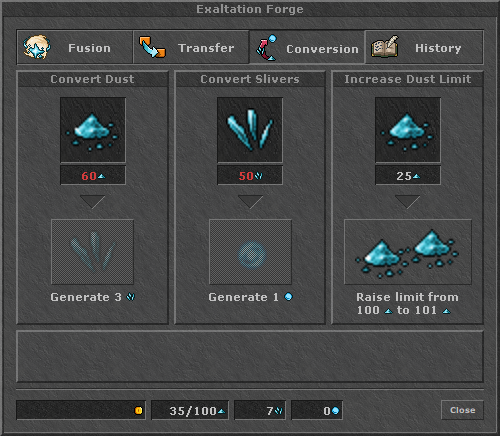Click the History book and quill icon
The image size is (500, 436).
pos(385,47)
